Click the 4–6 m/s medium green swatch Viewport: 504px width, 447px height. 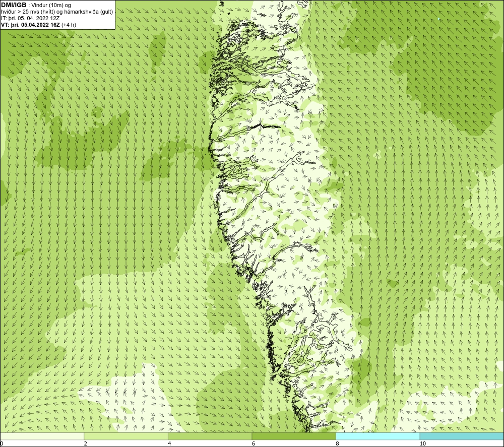[x=210, y=436]
